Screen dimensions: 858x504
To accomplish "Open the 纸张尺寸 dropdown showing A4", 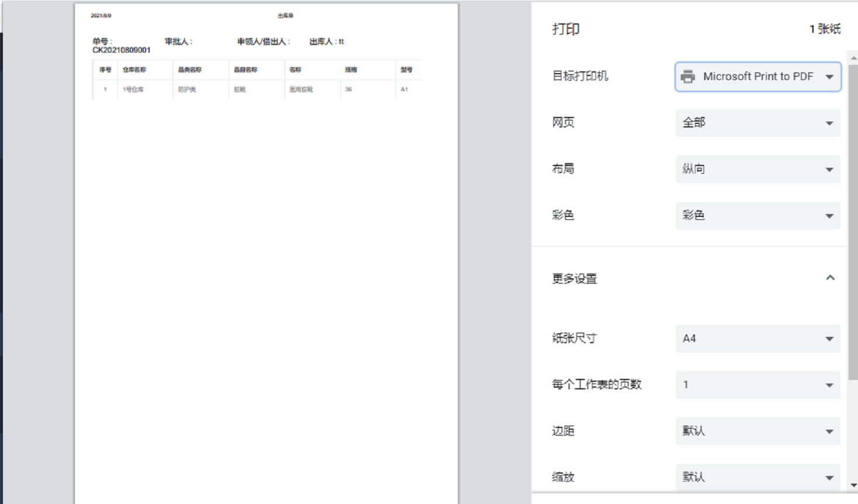I will tap(758, 339).
